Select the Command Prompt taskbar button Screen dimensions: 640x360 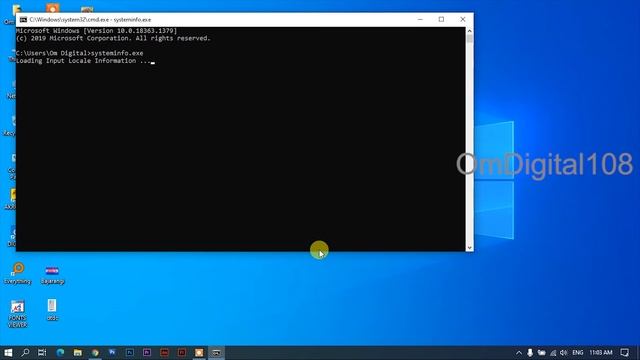216,352
